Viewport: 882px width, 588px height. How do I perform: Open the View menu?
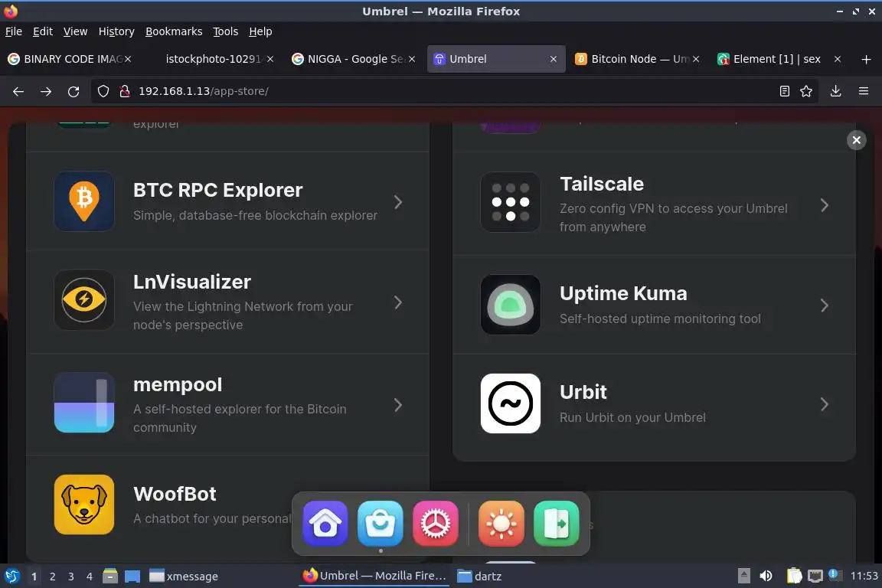pos(75,31)
